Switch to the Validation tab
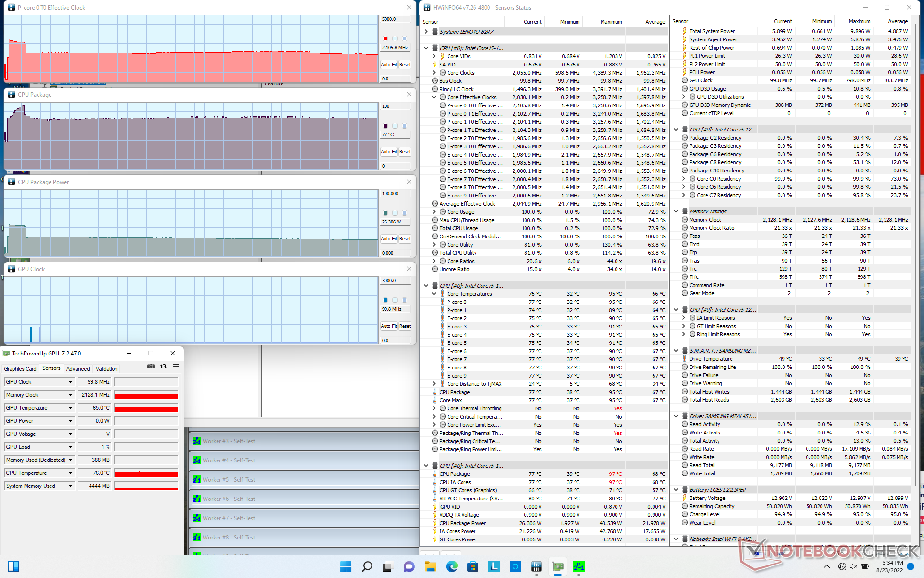 point(106,368)
